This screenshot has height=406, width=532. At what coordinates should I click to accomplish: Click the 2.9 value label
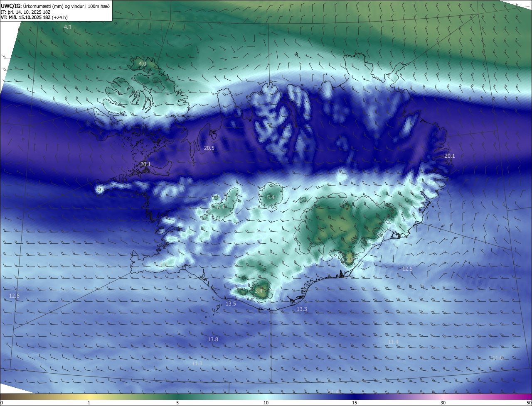[x=349, y=259]
